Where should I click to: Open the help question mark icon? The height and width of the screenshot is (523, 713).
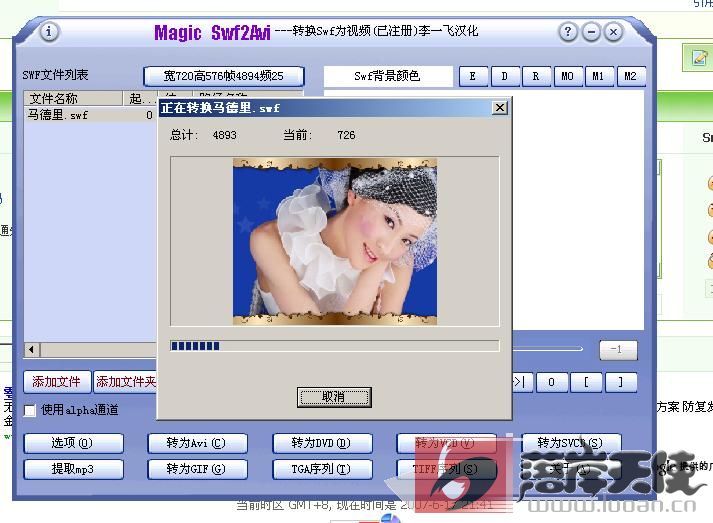coord(567,32)
